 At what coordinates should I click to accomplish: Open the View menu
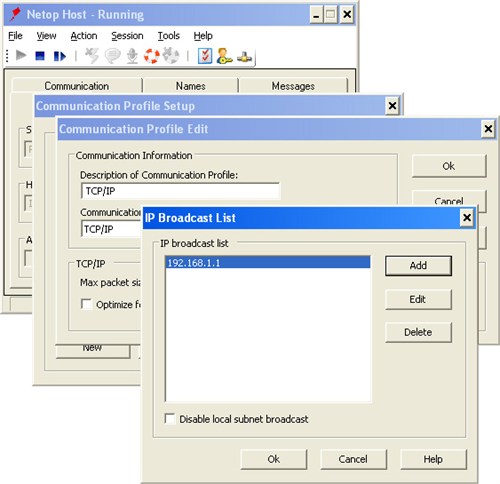tap(46, 36)
